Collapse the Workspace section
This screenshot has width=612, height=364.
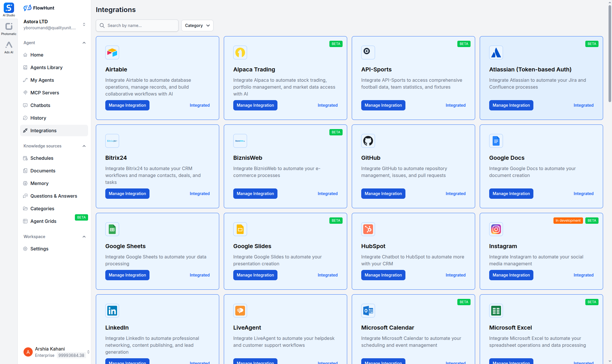[x=84, y=236]
